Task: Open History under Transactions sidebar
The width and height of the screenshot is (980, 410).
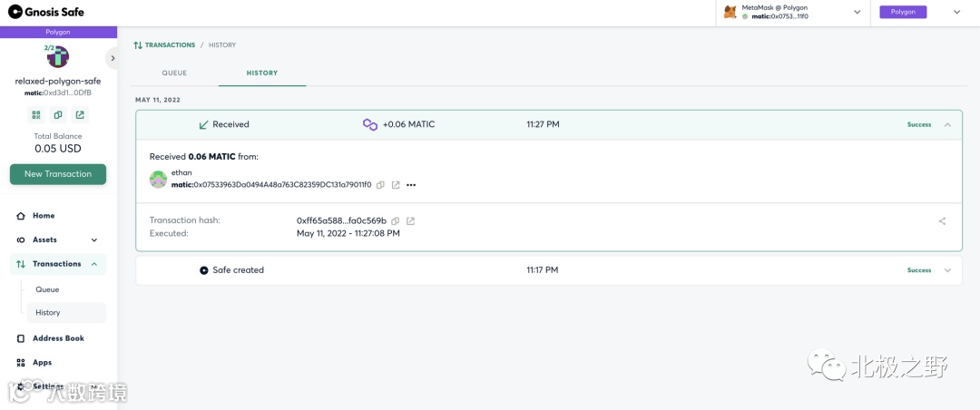Action: coord(65,313)
